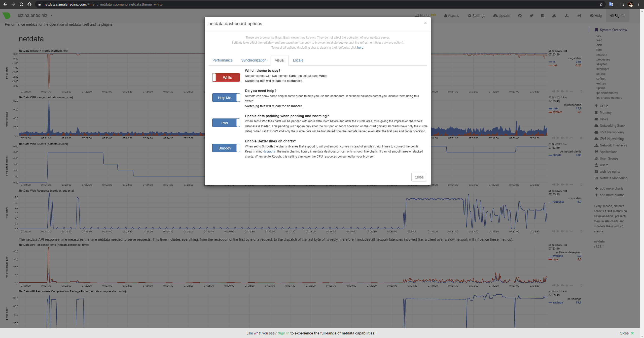The width and height of the screenshot is (644, 338).
Task: Click 'here' link to reset options
Action: [x=360, y=48]
